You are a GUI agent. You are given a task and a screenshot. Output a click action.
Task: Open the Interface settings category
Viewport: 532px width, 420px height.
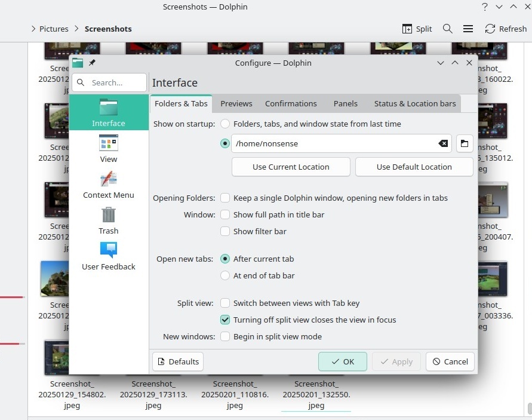(109, 112)
